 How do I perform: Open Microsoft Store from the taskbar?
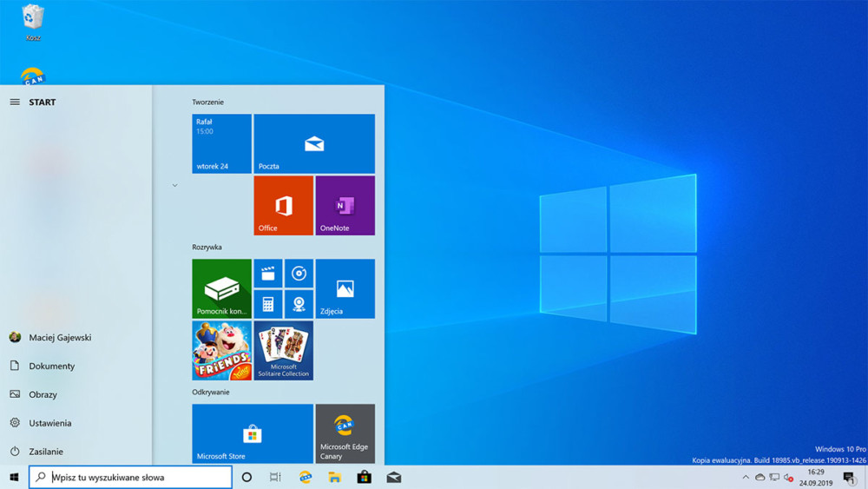click(x=364, y=477)
